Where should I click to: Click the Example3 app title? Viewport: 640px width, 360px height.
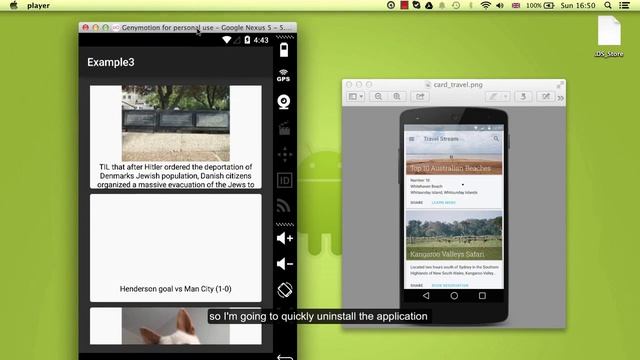point(111,62)
